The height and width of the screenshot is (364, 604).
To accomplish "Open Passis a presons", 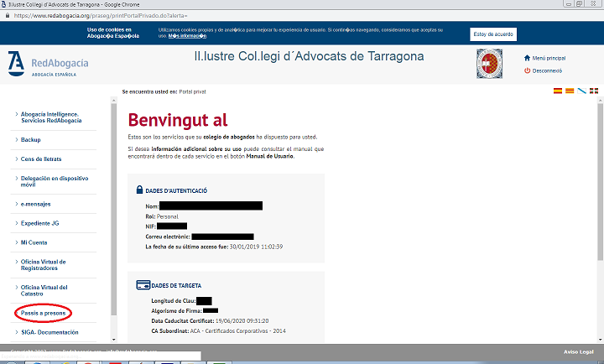I will pos(43,313).
